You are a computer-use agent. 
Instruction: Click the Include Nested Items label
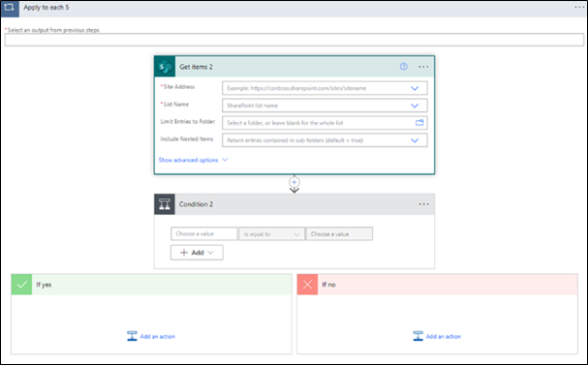(187, 139)
